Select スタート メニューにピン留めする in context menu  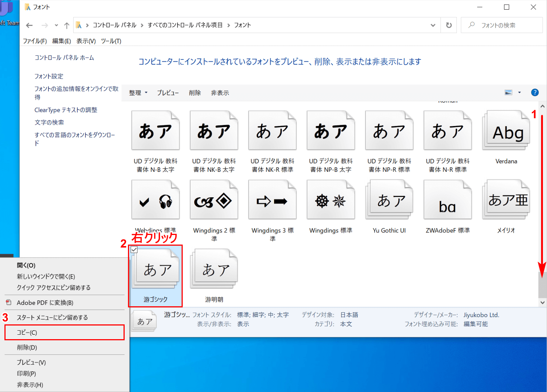(64, 317)
